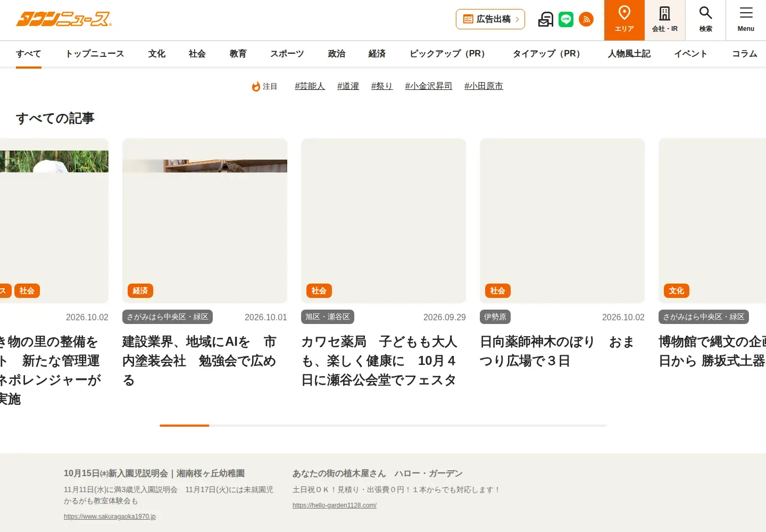Select the 経済 category tab
766x532 pixels.
(x=377, y=54)
